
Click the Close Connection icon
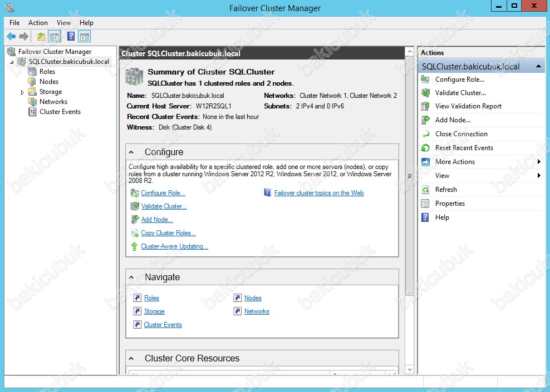pos(425,134)
